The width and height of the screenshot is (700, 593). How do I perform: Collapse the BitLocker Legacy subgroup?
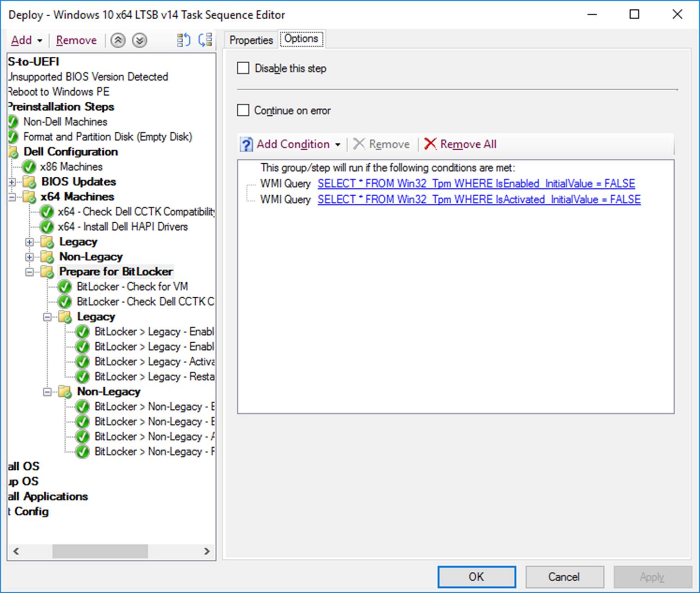[47, 317]
